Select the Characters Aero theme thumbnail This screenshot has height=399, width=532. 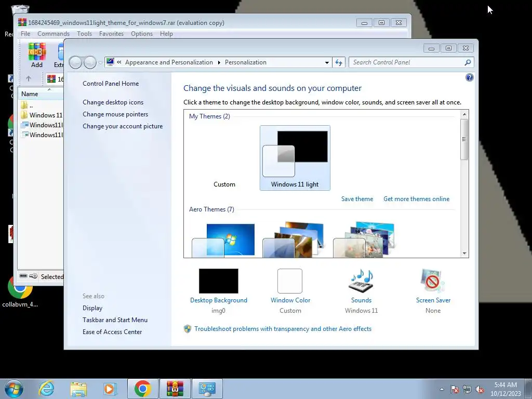coord(364,240)
